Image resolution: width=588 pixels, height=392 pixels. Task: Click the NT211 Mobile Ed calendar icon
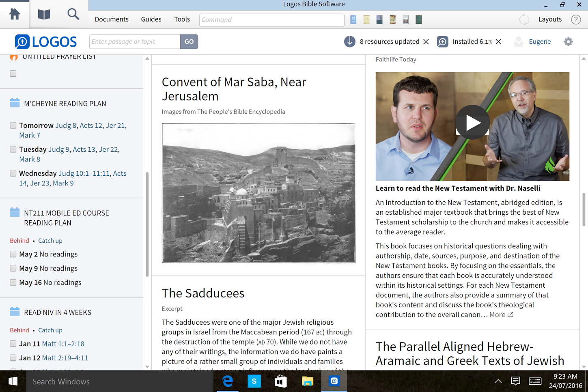(x=15, y=212)
